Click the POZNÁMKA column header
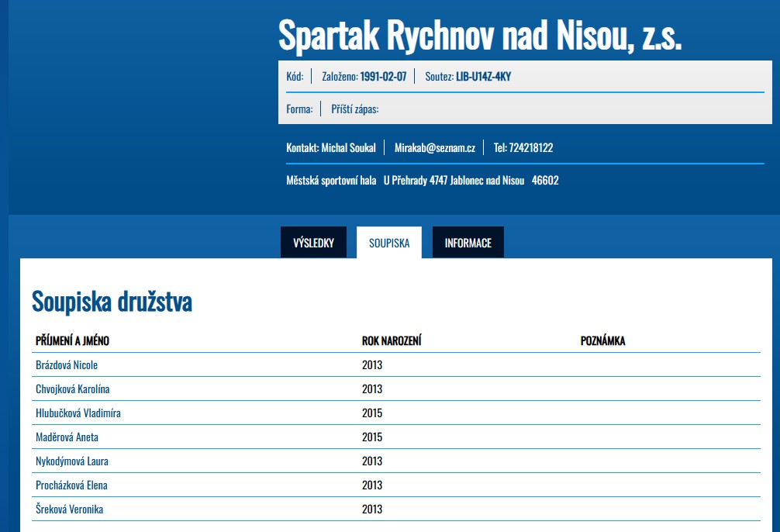 point(602,341)
